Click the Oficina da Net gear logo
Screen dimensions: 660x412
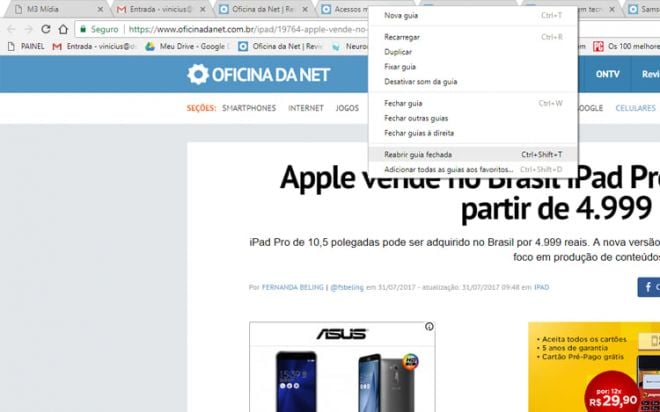tap(198, 74)
